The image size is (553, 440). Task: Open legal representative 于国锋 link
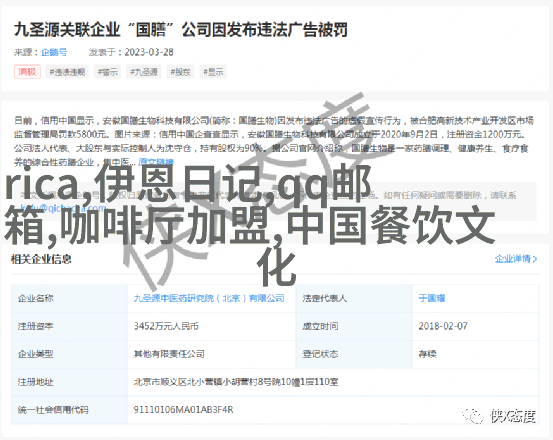click(432, 298)
